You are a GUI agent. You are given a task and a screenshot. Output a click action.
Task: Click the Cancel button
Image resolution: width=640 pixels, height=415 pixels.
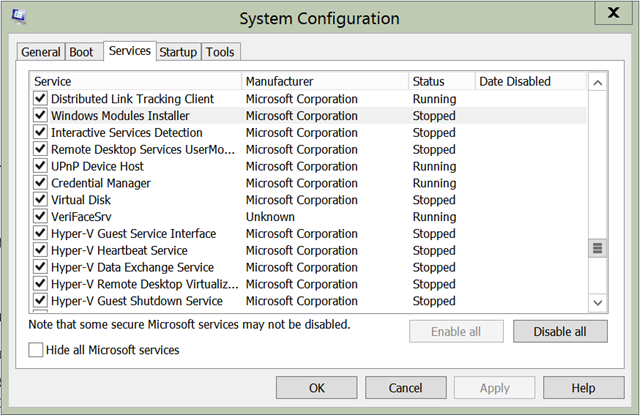405,388
